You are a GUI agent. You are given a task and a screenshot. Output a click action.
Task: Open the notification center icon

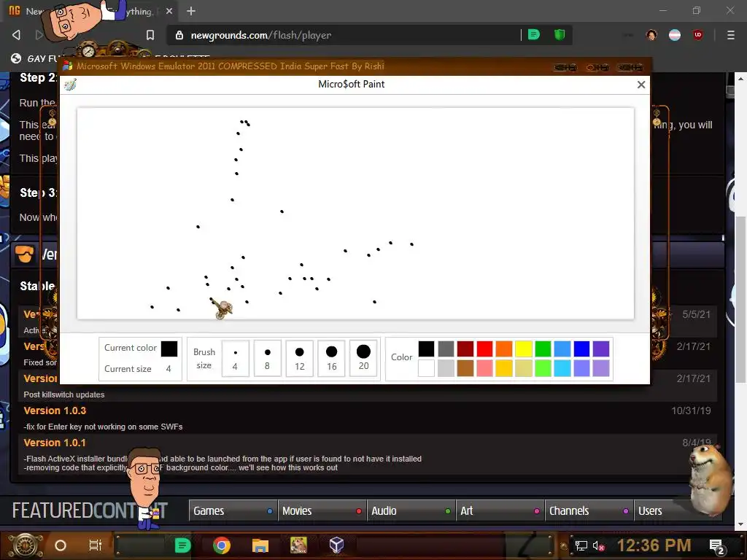tap(717, 546)
